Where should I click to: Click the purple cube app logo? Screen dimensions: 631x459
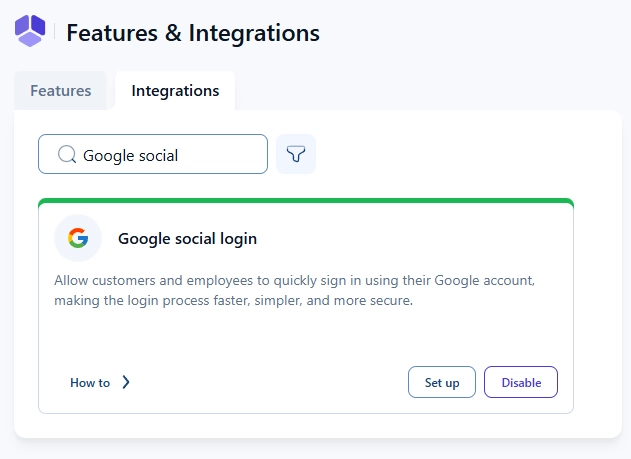tap(30, 31)
